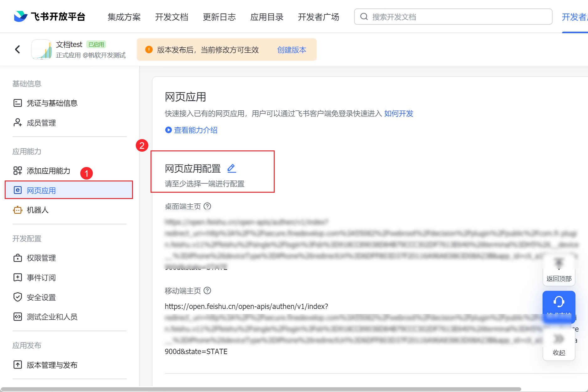Click the 创建版本 link
This screenshot has width=588, height=392.
coord(292,50)
